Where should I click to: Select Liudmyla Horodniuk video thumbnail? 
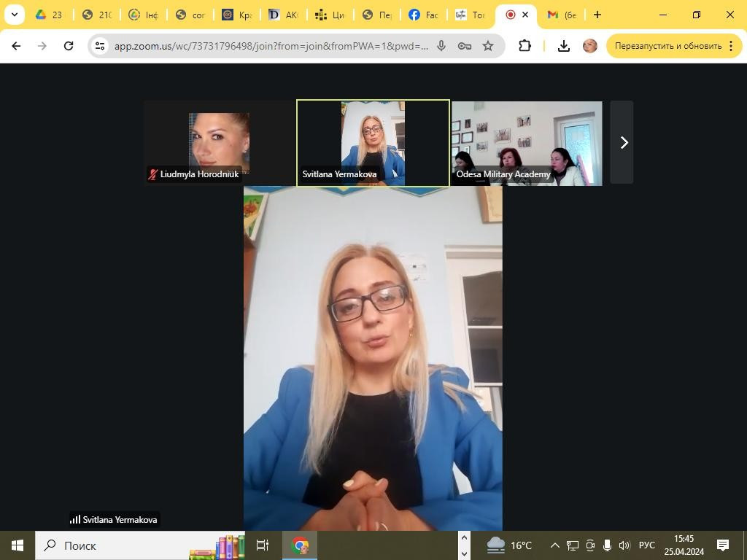(219, 142)
